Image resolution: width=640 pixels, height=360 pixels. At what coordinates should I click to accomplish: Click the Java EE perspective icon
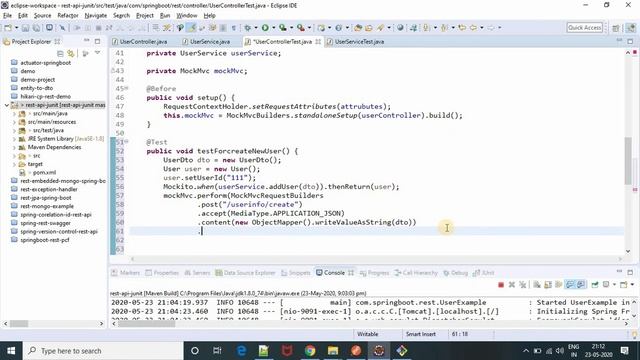(x=631, y=28)
